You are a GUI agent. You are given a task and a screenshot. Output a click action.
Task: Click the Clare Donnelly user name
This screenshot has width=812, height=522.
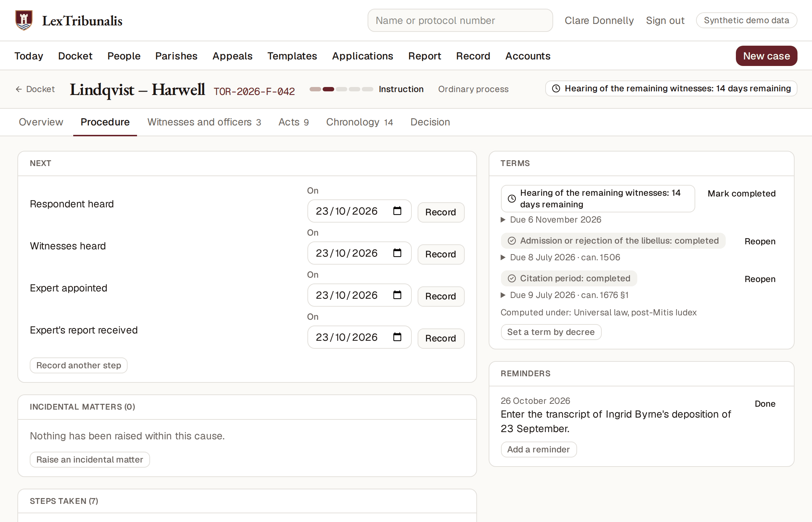[599, 20]
